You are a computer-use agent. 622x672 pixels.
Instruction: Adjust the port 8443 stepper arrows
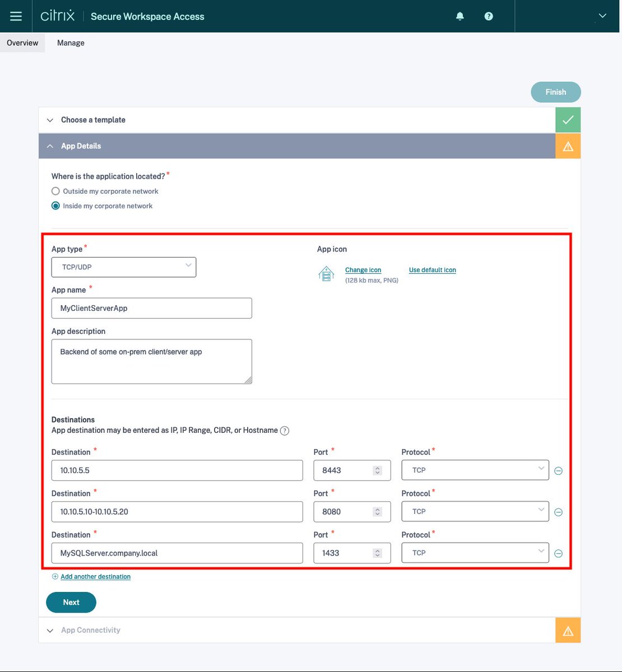coord(378,470)
